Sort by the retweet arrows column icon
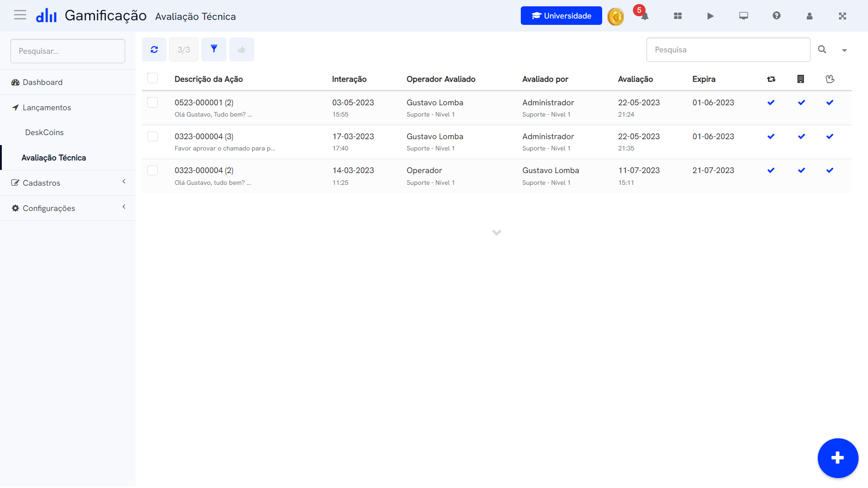Image resolution: width=868 pixels, height=488 pixels. pyautogui.click(x=771, y=79)
